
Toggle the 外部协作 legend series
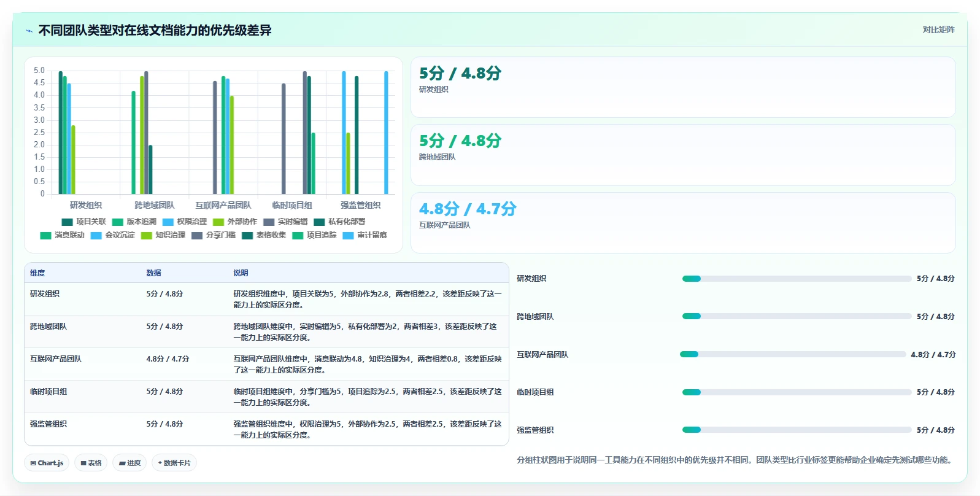pos(234,222)
